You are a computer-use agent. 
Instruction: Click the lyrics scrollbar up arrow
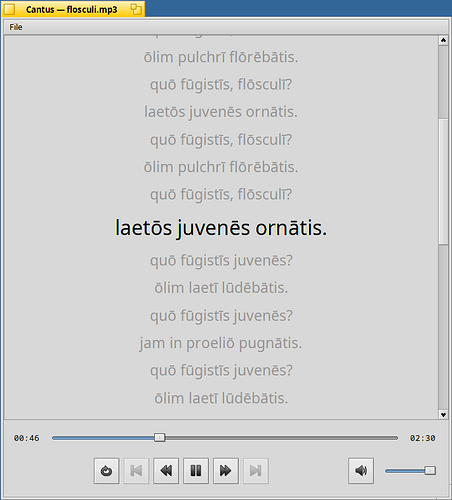click(x=443, y=40)
